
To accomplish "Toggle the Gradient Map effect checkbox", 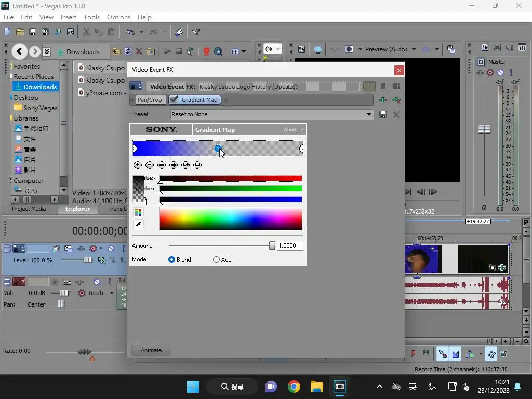I will pos(174,99).
